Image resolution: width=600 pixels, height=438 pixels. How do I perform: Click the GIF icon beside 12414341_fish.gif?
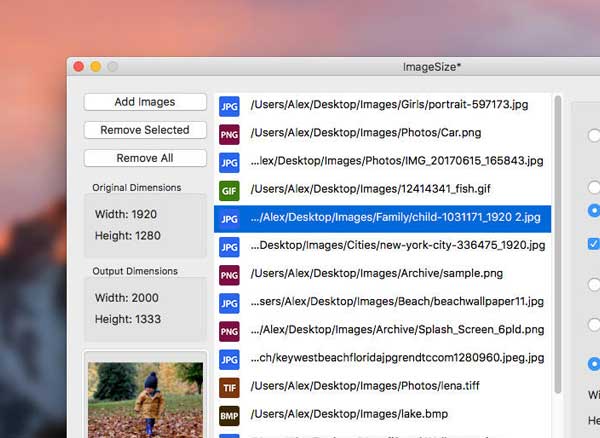229,191
